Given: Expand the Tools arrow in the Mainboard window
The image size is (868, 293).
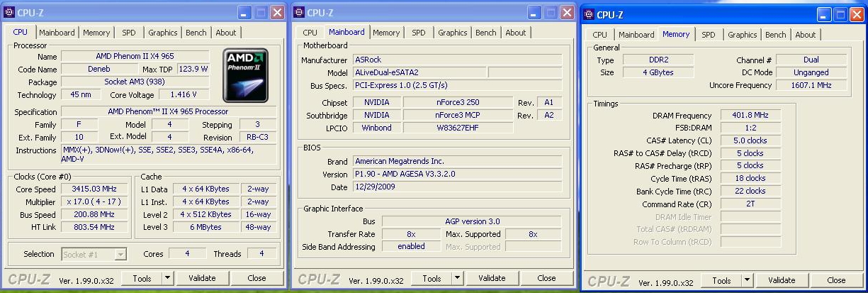Looking at the screenshot, I should (x=457, y=278).
